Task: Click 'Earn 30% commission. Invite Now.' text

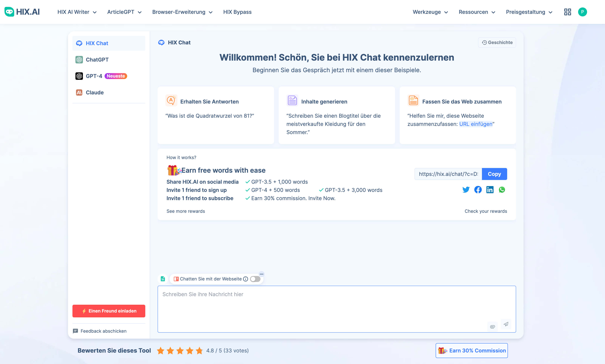Action: [293, 198]
